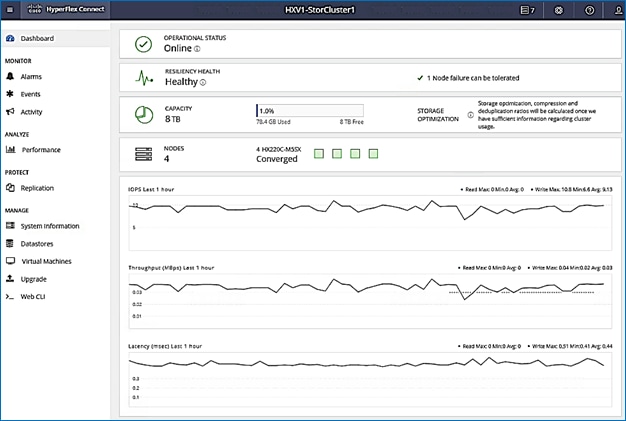The width and height of the screenshot is (626, 421).
Task: Click the Latency Write Max legend
Action: (570, 346)
